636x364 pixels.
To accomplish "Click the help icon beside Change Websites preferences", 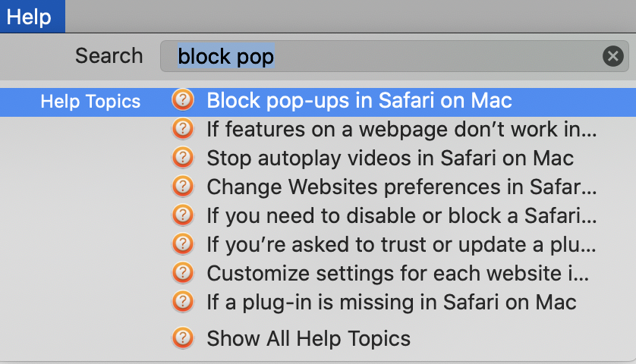I will click(x=183, y=187).
